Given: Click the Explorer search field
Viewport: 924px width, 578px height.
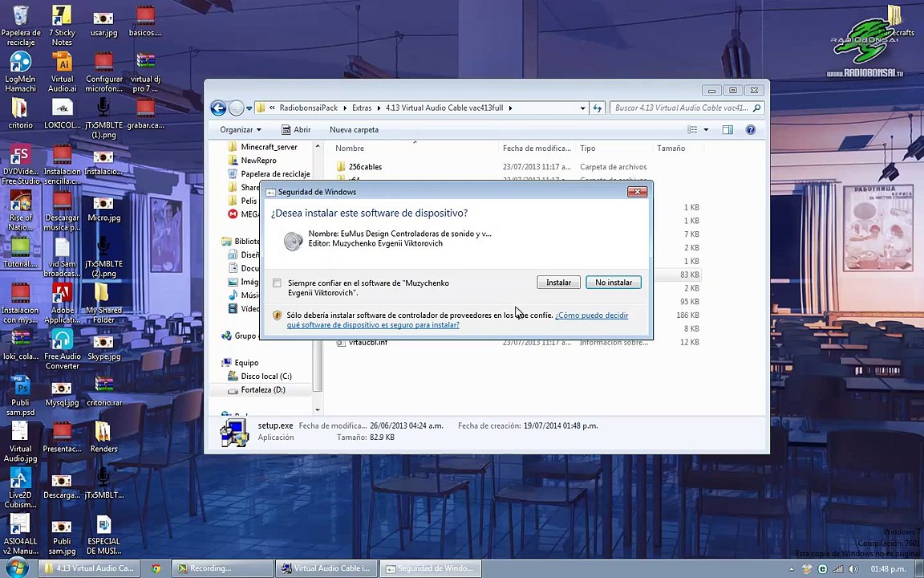Looking at the screenshot, I should [x=687, y=108].
